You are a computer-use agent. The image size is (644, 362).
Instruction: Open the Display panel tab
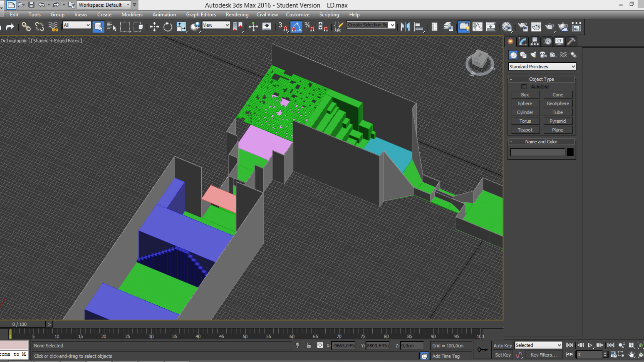coord(559,41)
